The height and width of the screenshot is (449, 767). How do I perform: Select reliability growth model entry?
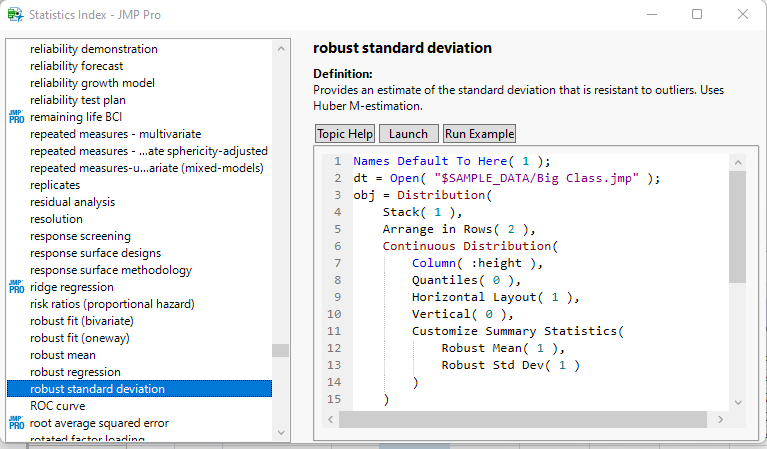92,83
